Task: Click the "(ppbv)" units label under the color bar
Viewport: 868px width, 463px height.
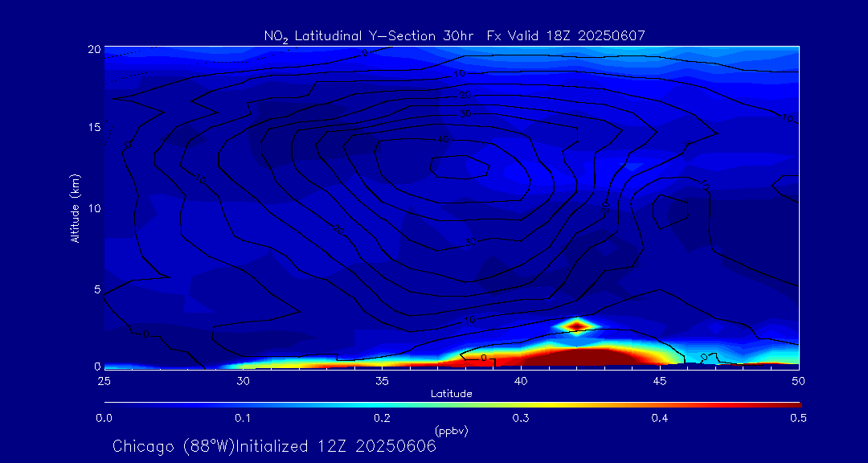Action: click(452, 432)
